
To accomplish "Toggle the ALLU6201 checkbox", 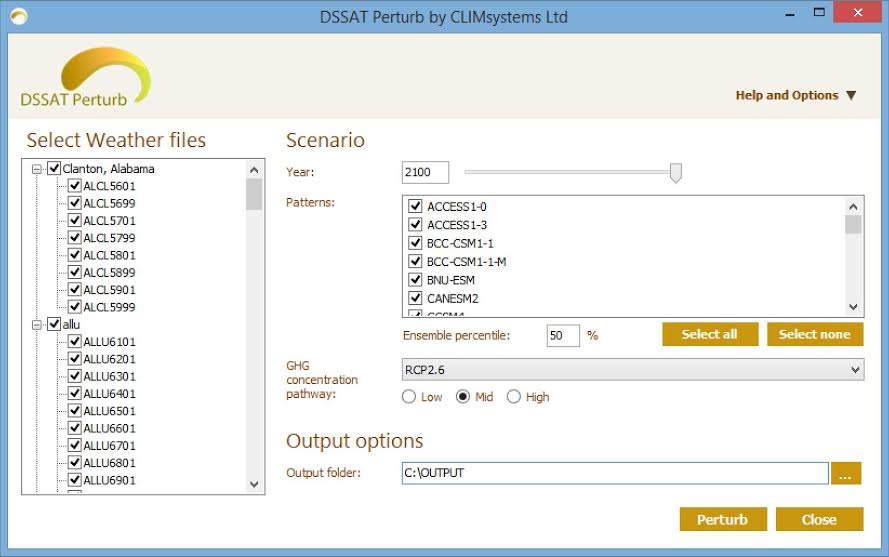I will click(x=74, y=358).
